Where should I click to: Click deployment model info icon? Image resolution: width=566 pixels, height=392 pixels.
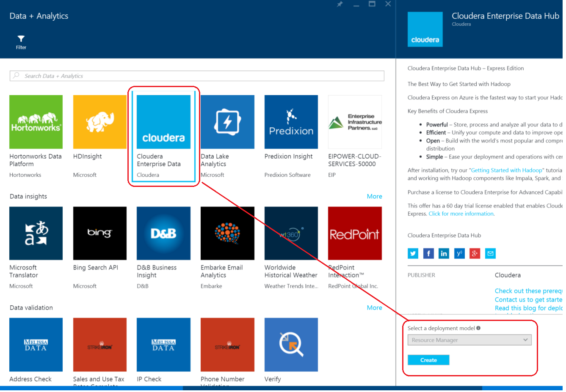[478, 328]
